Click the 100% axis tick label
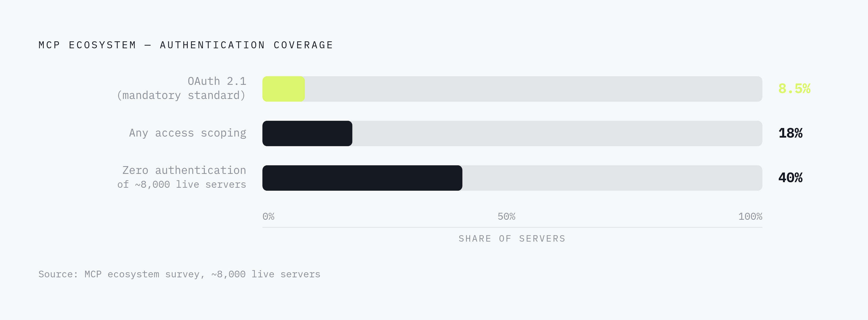The image size is (868, 320). 750,216
